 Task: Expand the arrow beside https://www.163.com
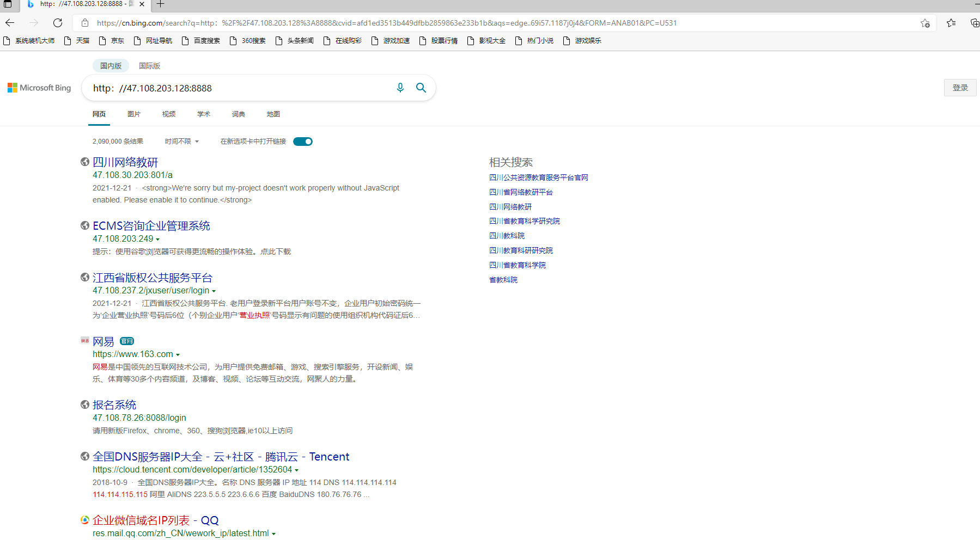click(178, 355)
